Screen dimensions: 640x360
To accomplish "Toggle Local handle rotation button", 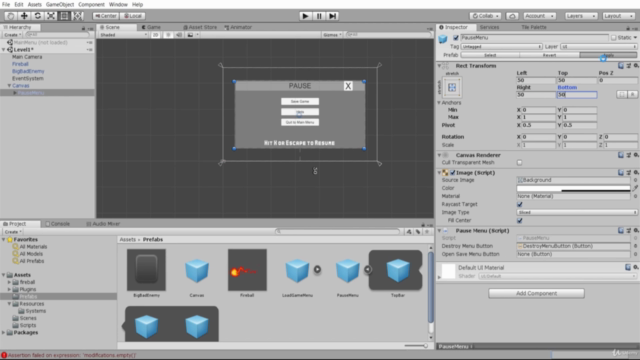I will point(132,16).
